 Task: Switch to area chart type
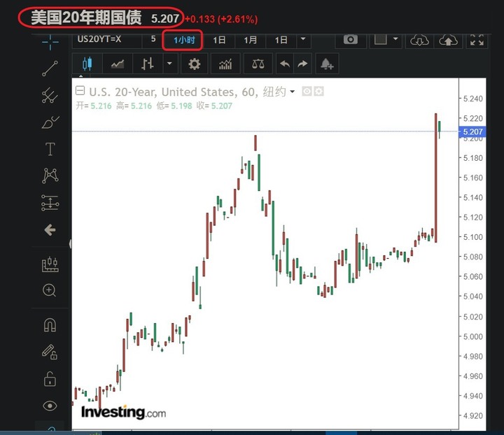pos(118,64)
